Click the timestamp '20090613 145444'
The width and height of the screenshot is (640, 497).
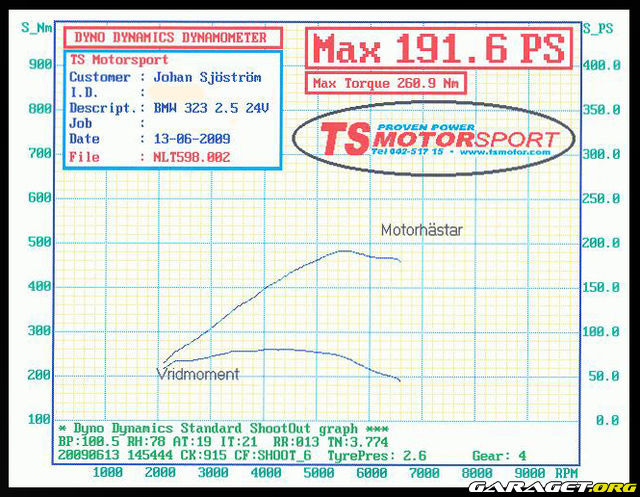pyautogui.click(x=115, y=455)
